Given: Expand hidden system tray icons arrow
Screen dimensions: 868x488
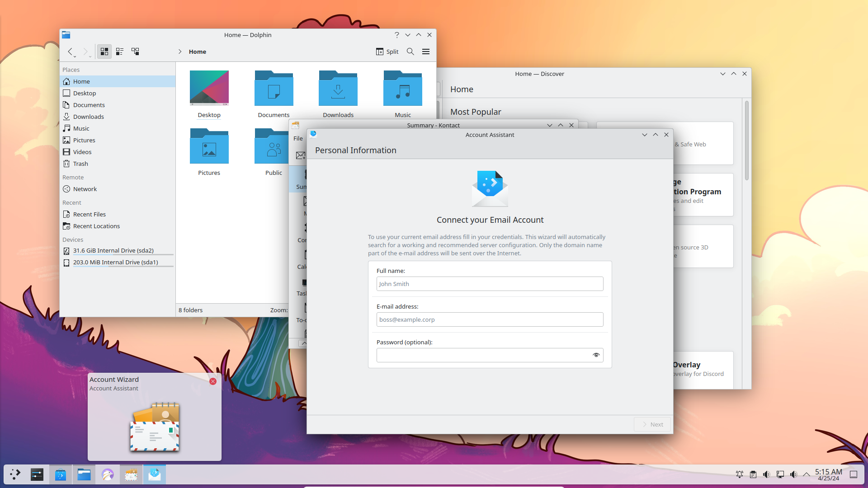Looking at the screenshot, I should coord(807,474).
